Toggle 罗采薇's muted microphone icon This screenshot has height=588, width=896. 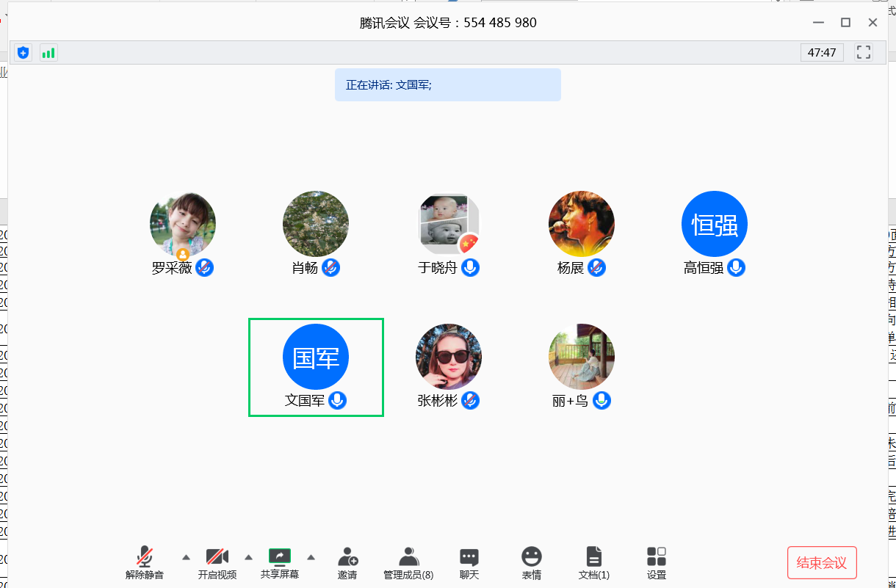coord(205,268)
